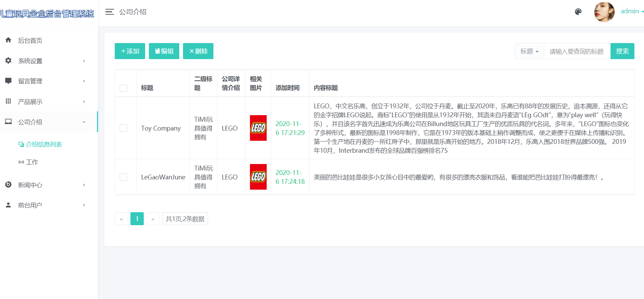Viewport: 644px width, 299px height.
Task: Expand 新闻中心 using its chevron
Action: click(x=84, y=185)
